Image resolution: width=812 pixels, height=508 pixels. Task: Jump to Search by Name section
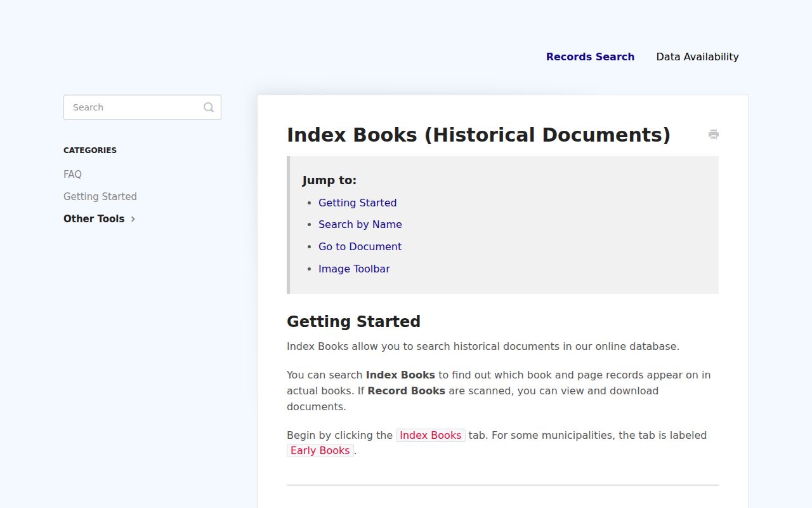click(360, 224)
